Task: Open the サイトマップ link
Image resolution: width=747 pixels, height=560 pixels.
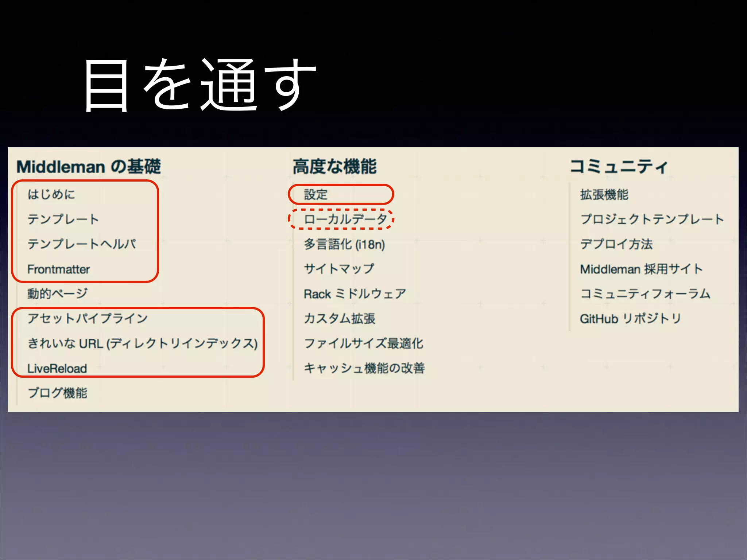Action: 339,269
